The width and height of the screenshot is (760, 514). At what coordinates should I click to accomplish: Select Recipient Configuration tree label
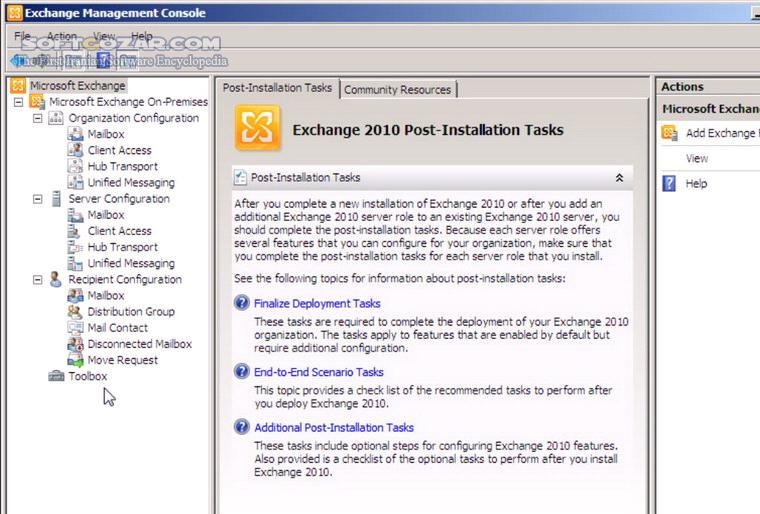[125, 279]
